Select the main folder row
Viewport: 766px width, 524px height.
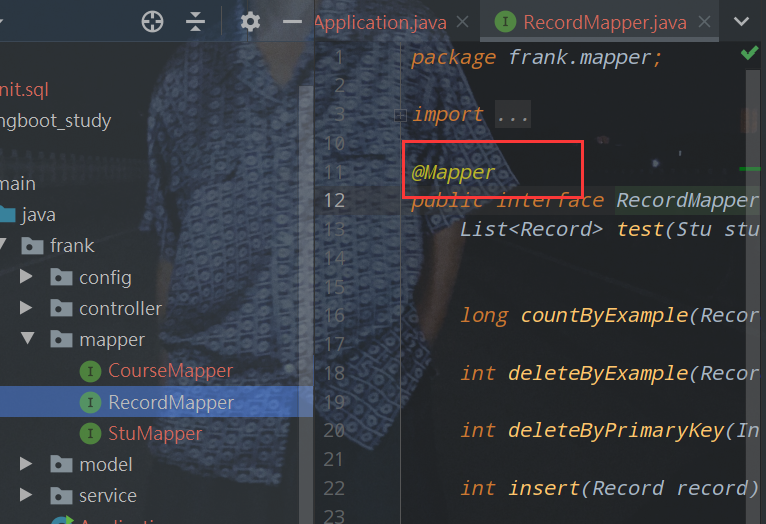pyautogui.click(x=18, y=184)
